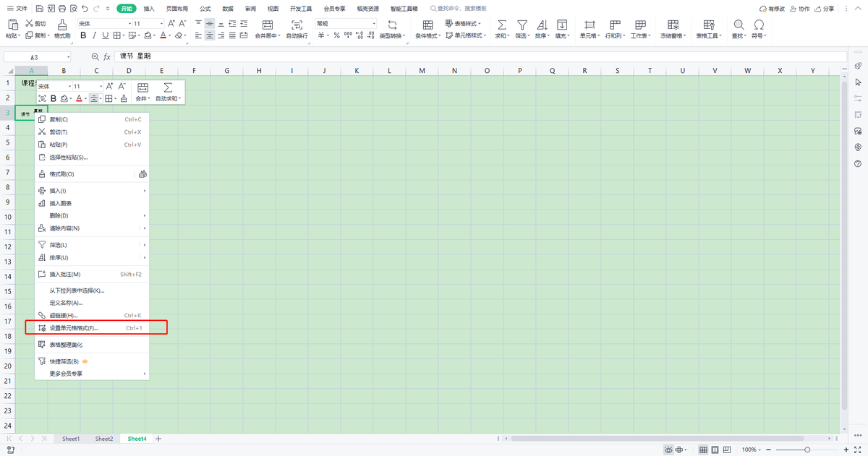The image size is (868, 456).
Task: Switch to the Sheet1 tab
Action: [x=71, y=439]
